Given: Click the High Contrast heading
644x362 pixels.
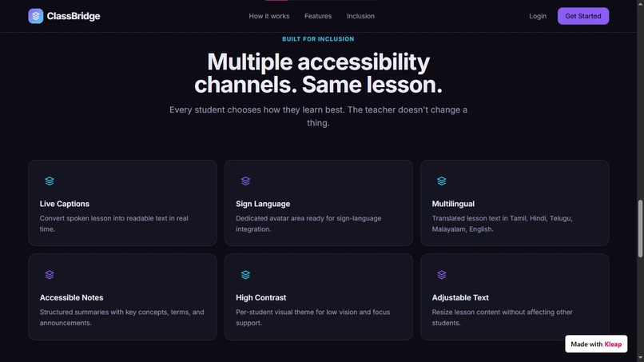Looking at the screenshot, I should click(x=260, y=297).
